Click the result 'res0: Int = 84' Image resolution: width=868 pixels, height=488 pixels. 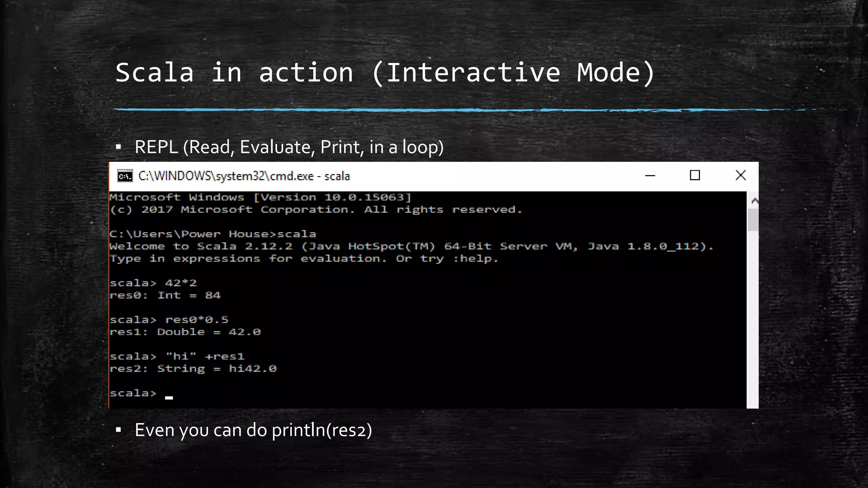[x=165, y=295]
